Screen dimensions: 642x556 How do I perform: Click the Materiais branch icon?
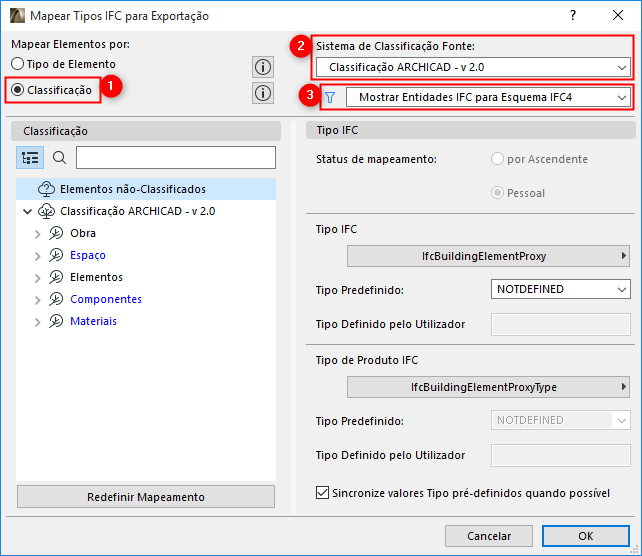click(56, 321)
